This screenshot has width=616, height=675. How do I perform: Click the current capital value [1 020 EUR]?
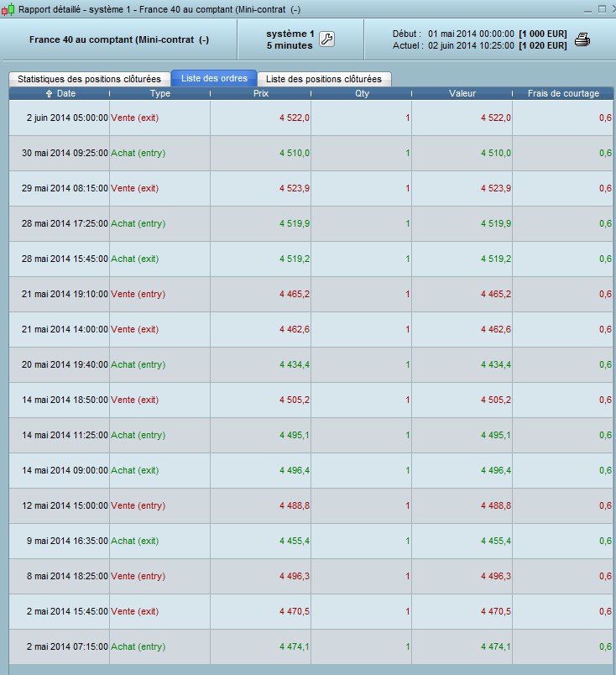tap(542, 45)
